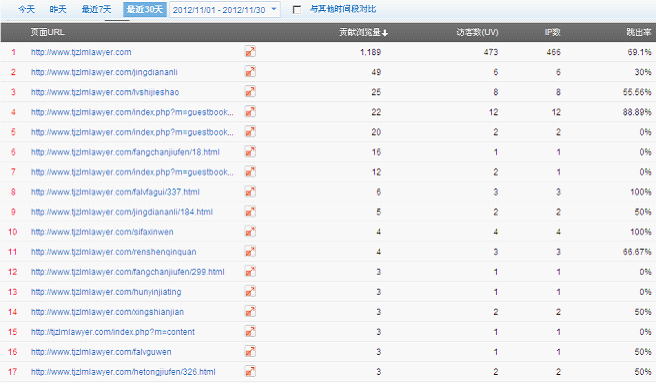The image size is (656, 384).
Task: Open external link icon for tjzlmlawyer.com homepage row
Action: click(250, 51)
